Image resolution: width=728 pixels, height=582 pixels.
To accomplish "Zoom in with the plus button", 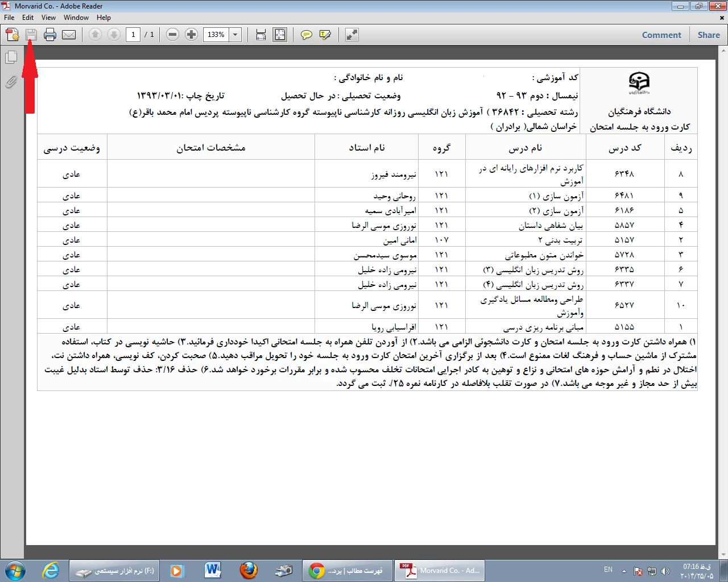I will pyautogui.click(x=192, y=35).
